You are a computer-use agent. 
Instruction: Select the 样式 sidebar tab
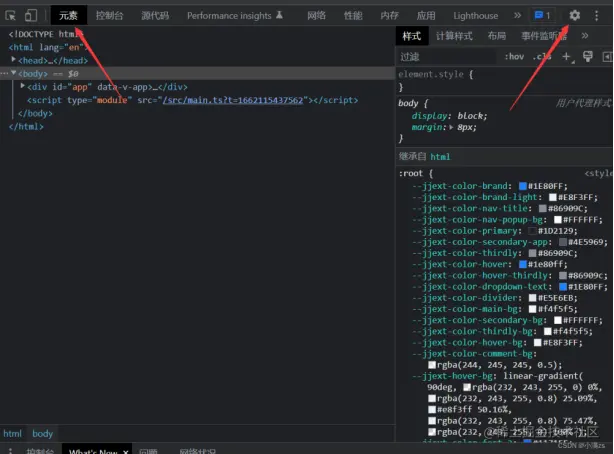[412, 36]
